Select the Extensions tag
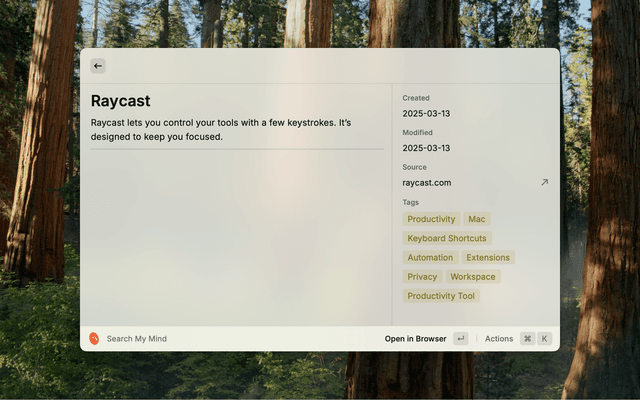Image resolution: width=640 pixels, height=400 pixels. pos(488,257)
